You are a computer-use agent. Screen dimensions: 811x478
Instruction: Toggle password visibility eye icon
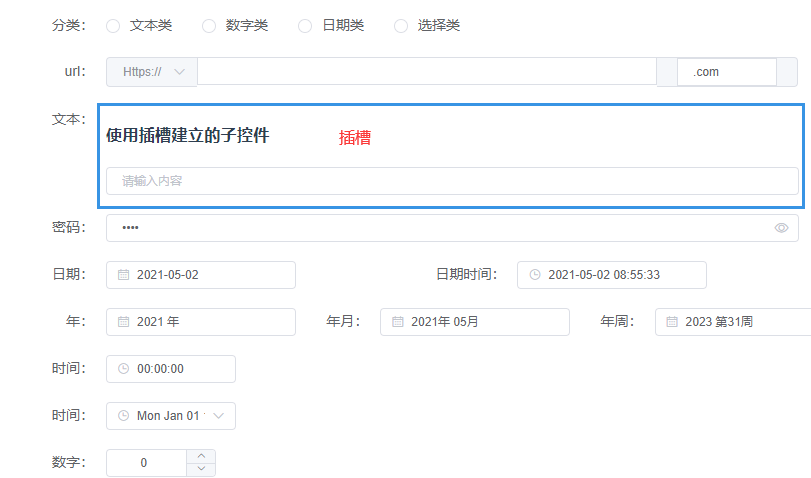coord(781,228)
